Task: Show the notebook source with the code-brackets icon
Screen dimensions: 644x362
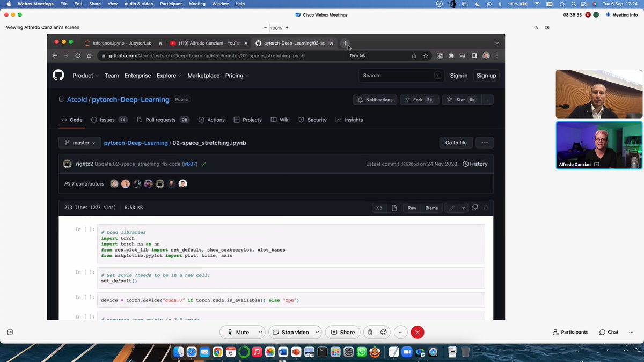Action: coord(379,208)
